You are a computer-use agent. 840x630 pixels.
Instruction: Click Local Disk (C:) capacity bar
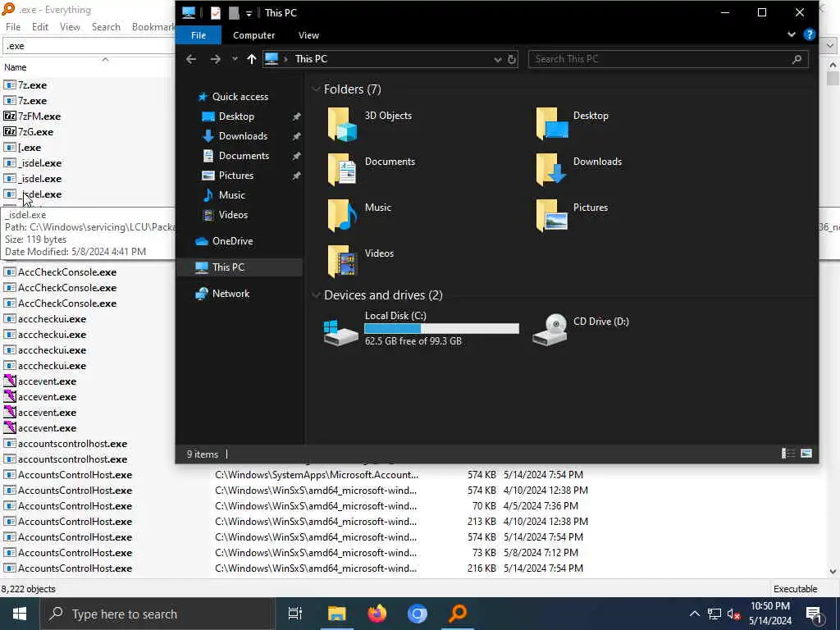point(441,328)
